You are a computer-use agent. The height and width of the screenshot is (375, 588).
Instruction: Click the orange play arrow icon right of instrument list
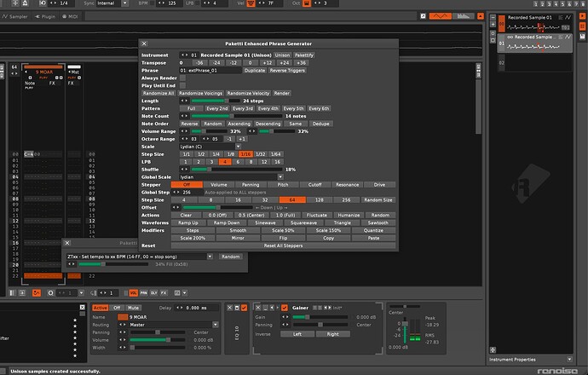(582, 16)
